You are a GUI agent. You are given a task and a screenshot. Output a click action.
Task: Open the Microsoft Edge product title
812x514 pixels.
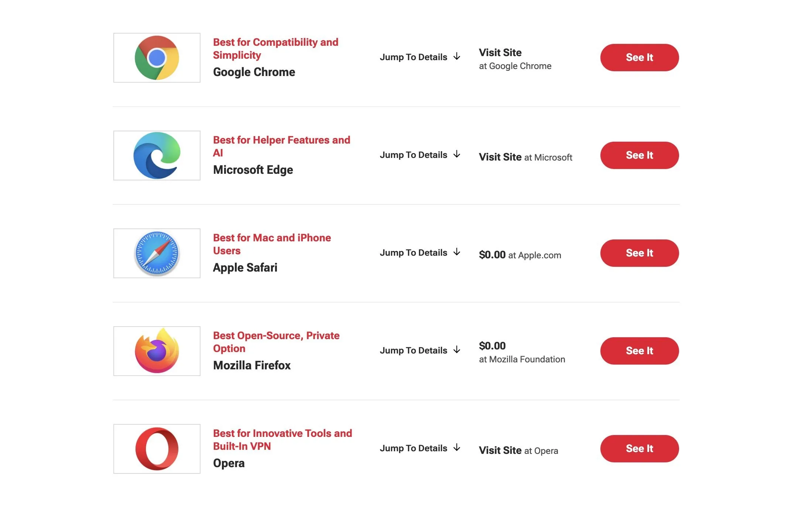tap(253, 170)
